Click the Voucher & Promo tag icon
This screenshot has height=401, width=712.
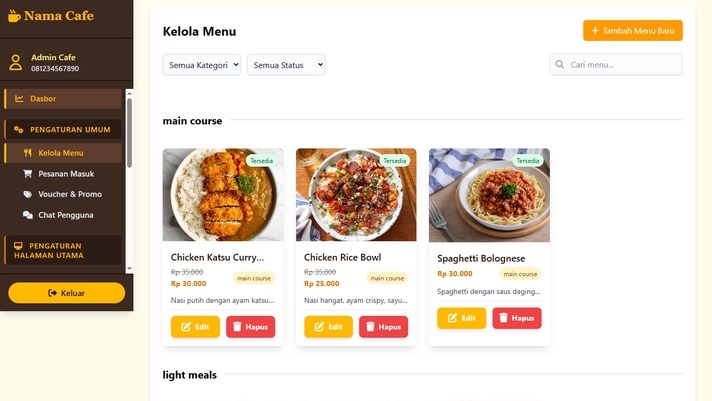point(27,194)
